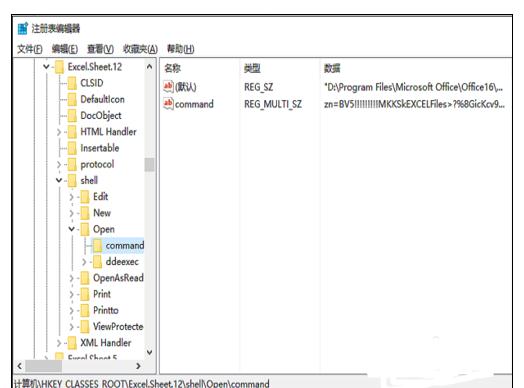Select the (默认) string value icon

(168, 87)
